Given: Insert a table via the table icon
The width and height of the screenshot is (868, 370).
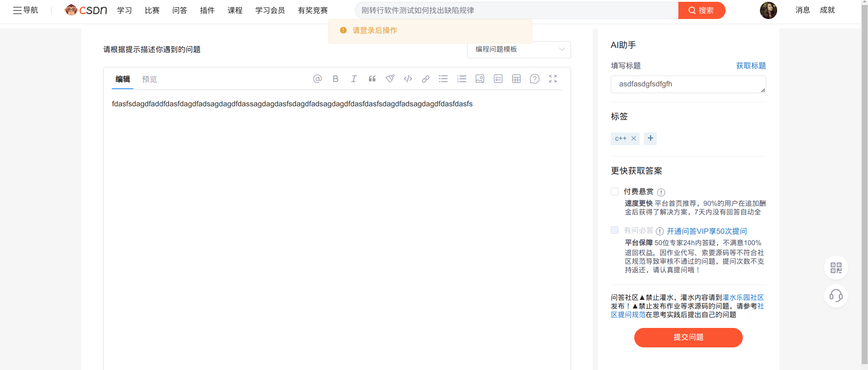Looking at the screenshot, I should (516, 79).
